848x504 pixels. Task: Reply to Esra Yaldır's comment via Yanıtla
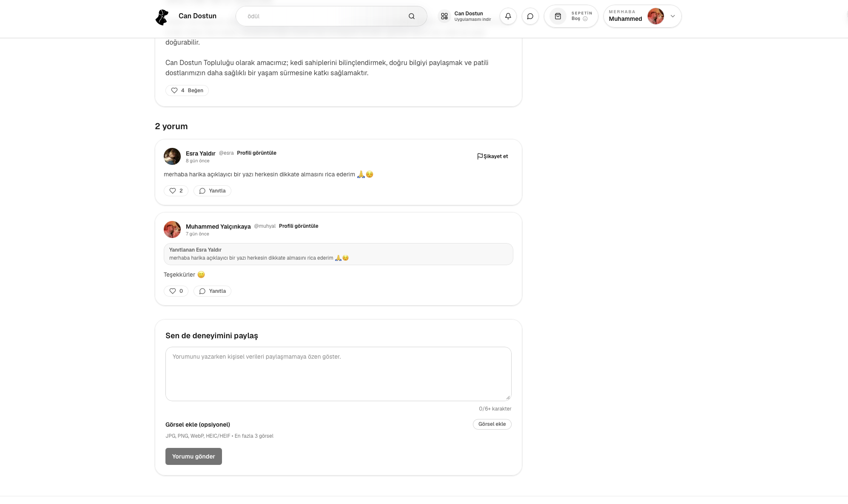point(212,191)
